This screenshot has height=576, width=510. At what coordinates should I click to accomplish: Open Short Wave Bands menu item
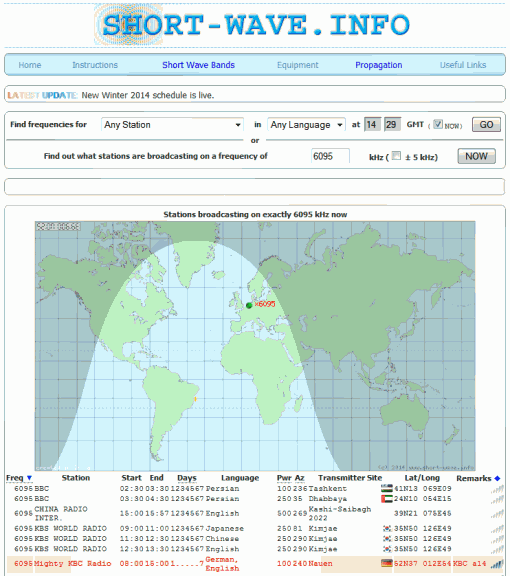tap(198, 65)
